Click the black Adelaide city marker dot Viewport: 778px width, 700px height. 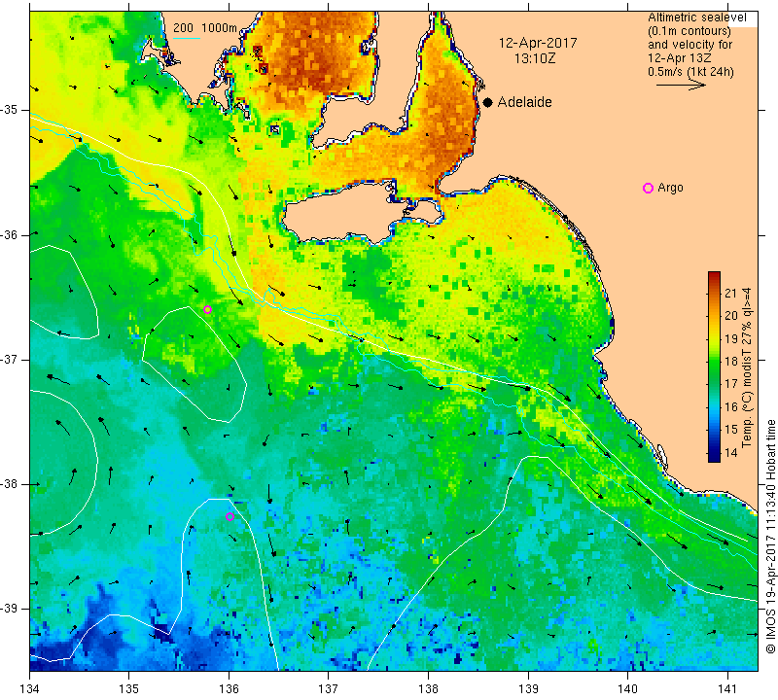coord(488,102)
